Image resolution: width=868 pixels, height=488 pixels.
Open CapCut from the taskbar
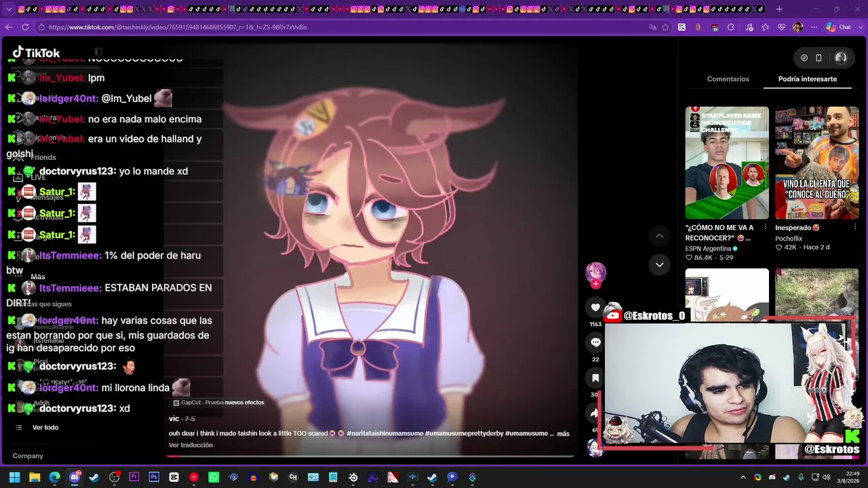[x=174, y=477]
